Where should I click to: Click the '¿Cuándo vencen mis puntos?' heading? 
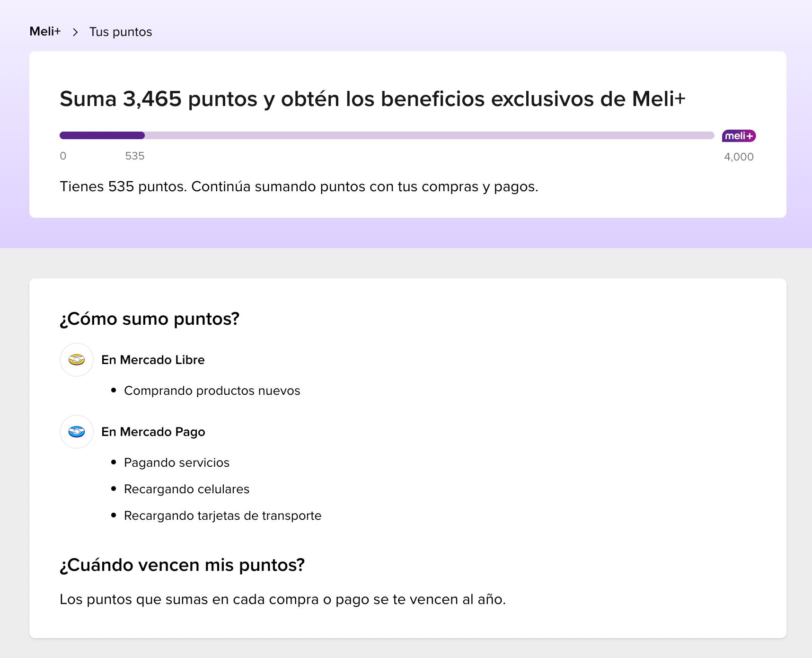pos(182,565)
